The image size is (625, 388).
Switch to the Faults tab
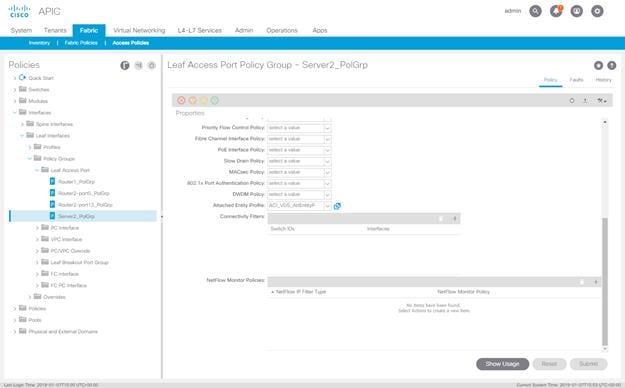[x=576, y=80]
